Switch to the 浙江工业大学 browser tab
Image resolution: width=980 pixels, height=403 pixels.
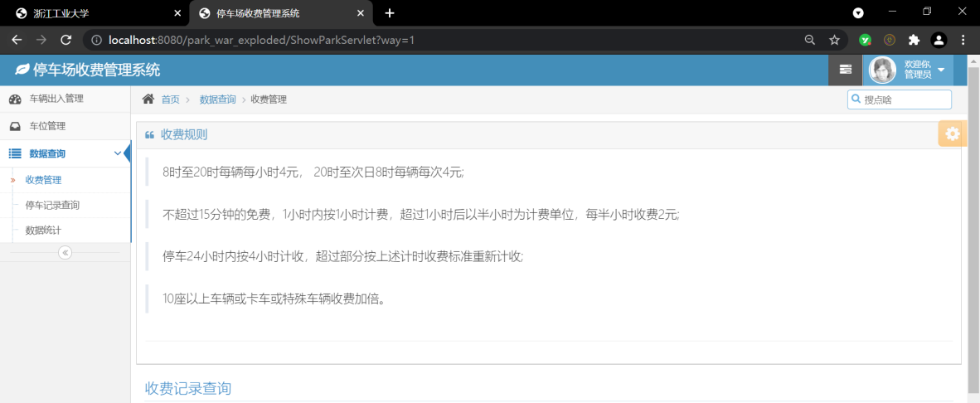[94, 13]
